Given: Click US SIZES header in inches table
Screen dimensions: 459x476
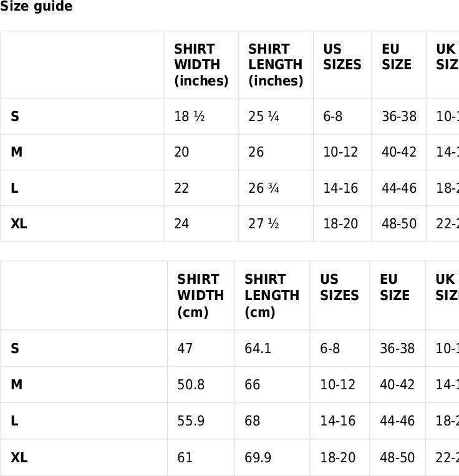Looking at the screenshot, I should (x=342, y=57).
